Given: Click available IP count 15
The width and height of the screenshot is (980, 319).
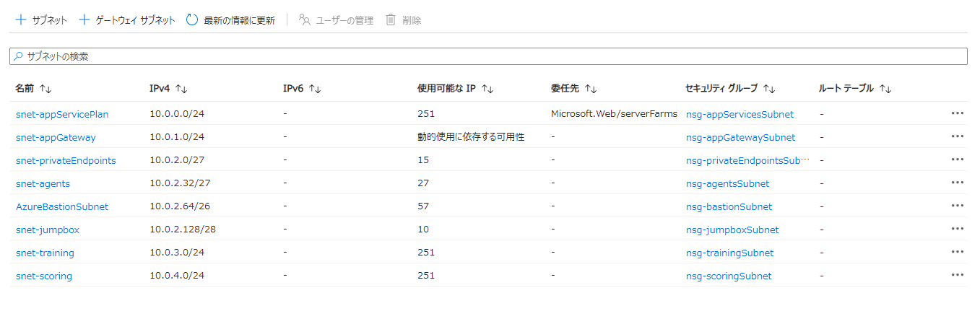Looking at the screenshot, I should click(x=423, y=160).
